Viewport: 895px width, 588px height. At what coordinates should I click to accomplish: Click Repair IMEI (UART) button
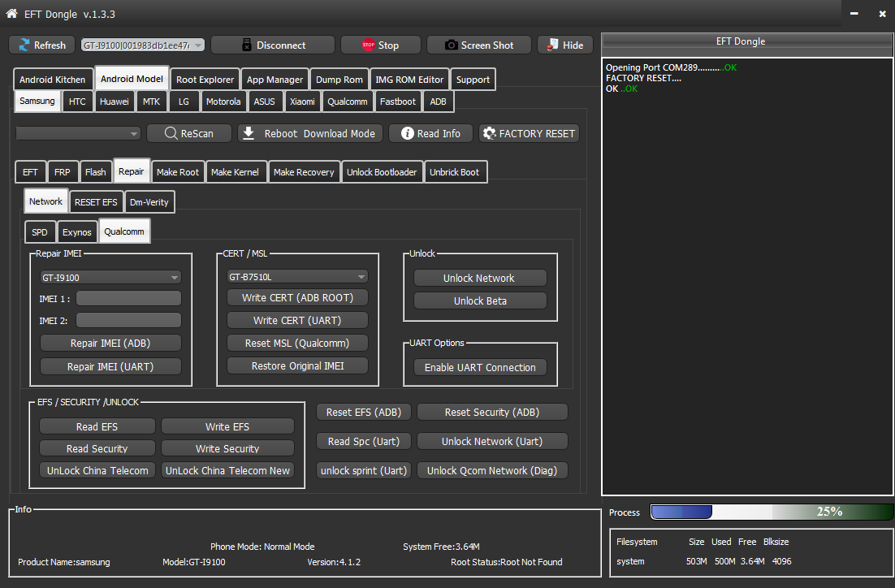coord(110,366)
